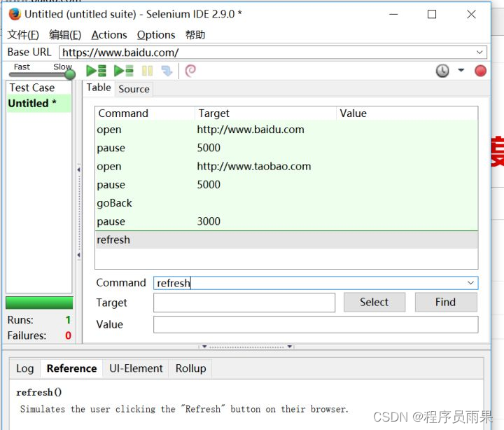Open the Options menu
This screenshot has width=504, height=430.
(156, 35)
